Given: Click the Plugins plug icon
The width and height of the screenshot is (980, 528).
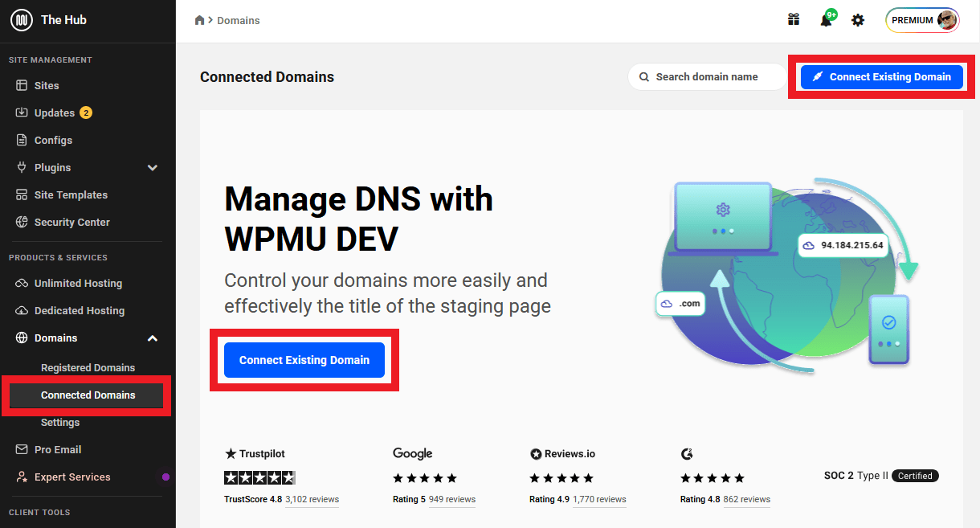Looking at the screenshot, I should tap(22, 167).
